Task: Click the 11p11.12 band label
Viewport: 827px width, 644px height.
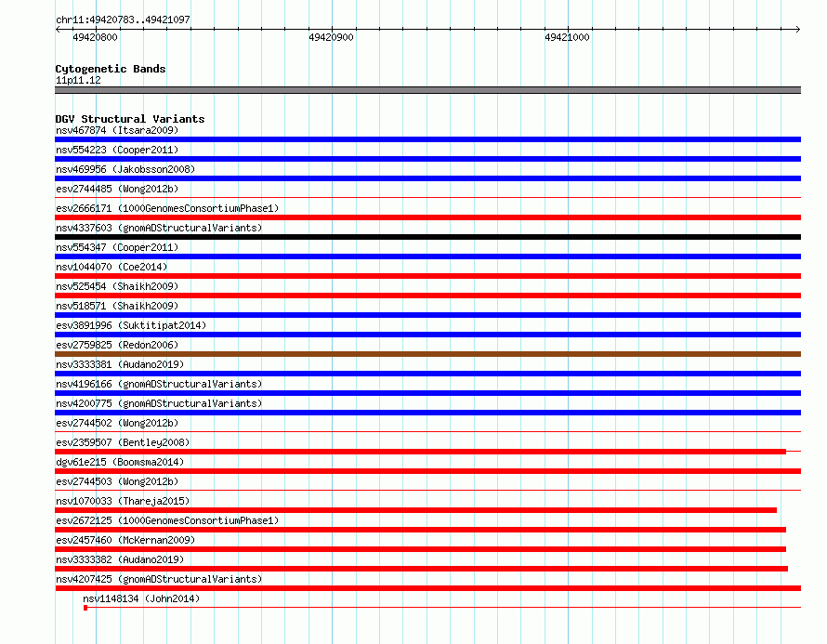Action: click(x=78, y=80)
